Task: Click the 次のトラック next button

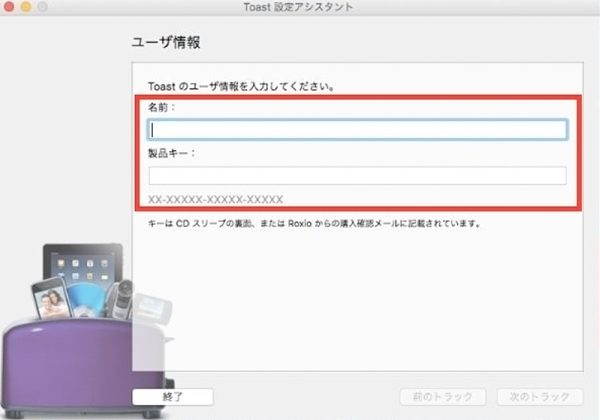Action: tap(540, 397)
